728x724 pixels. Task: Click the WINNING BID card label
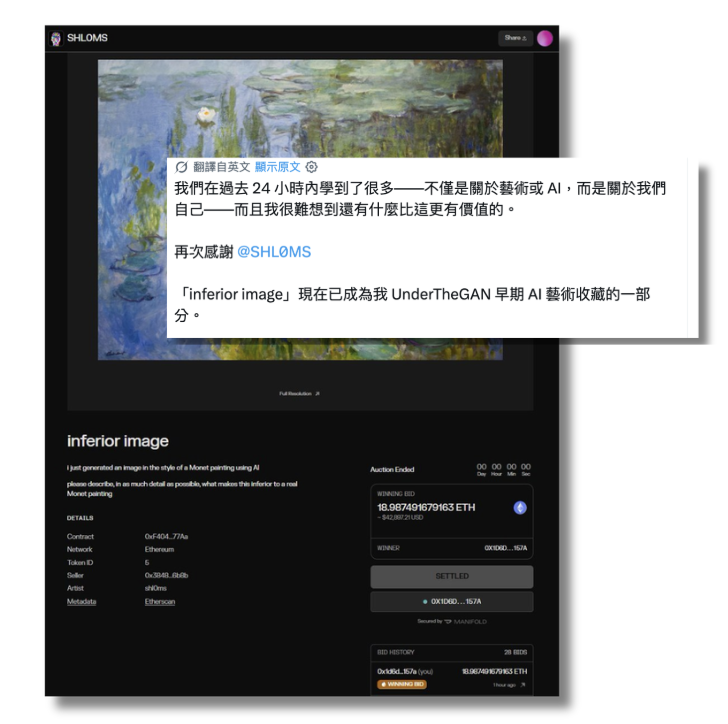click(396, 494)
